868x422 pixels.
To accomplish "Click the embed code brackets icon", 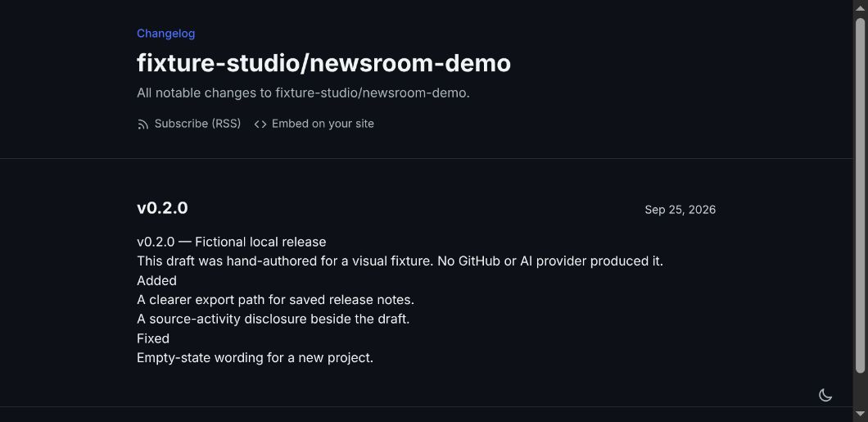I will click(x=260, y=124).
